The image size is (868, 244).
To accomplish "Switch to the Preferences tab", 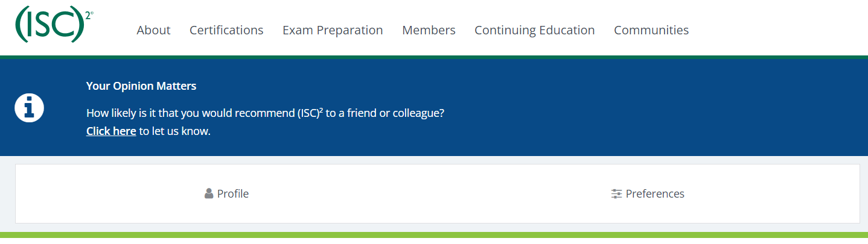I will [654, 194].
